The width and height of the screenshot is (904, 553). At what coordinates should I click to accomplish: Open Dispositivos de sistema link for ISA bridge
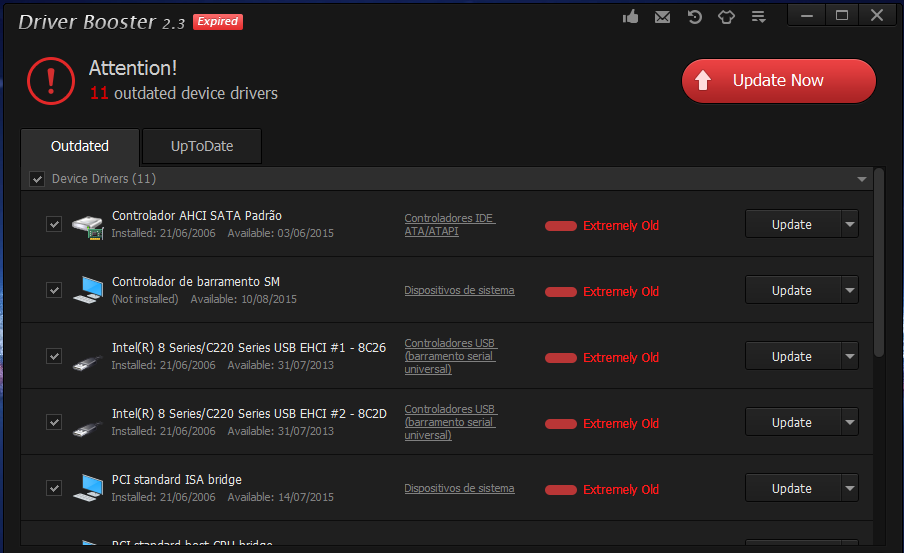coord(459,488)
